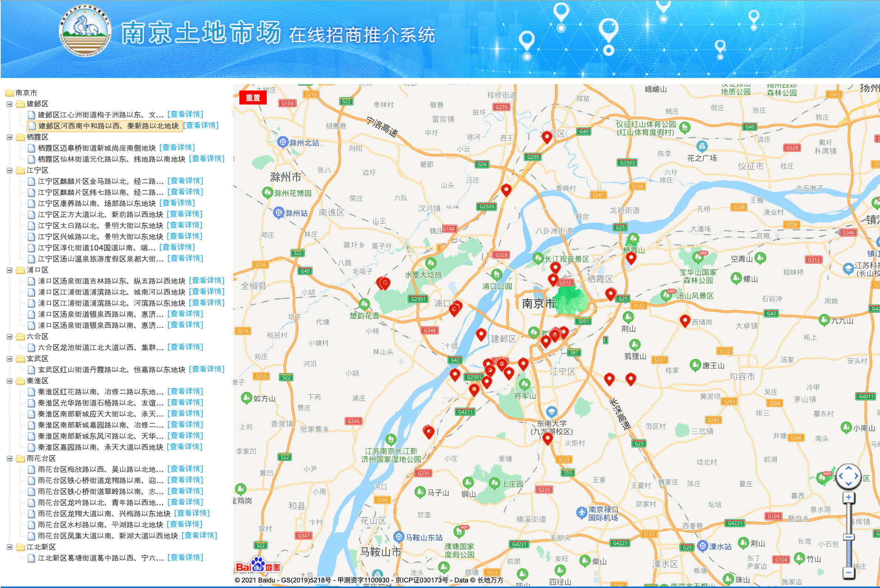Select 浦口区汤泉街道吉林路以东 parcel
880x588 pixels.
[112, 281]
